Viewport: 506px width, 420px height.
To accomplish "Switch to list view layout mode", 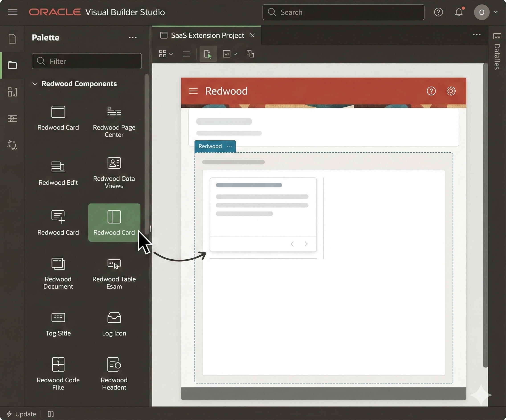I will [x=186, y=54].
